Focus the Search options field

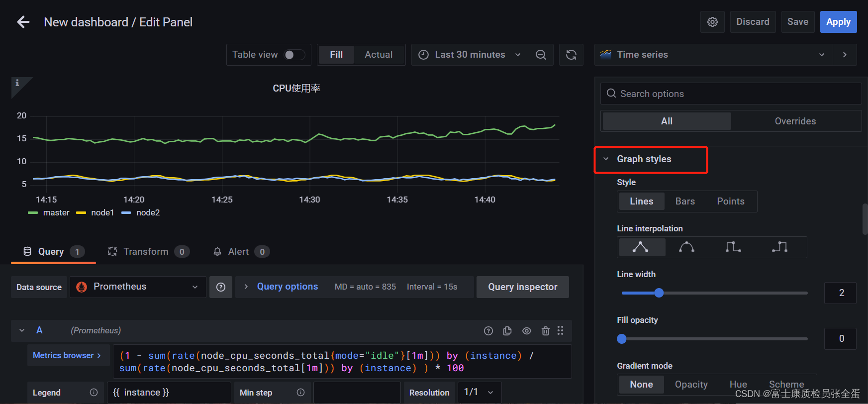pyautogui.click(x=731, y=94)
